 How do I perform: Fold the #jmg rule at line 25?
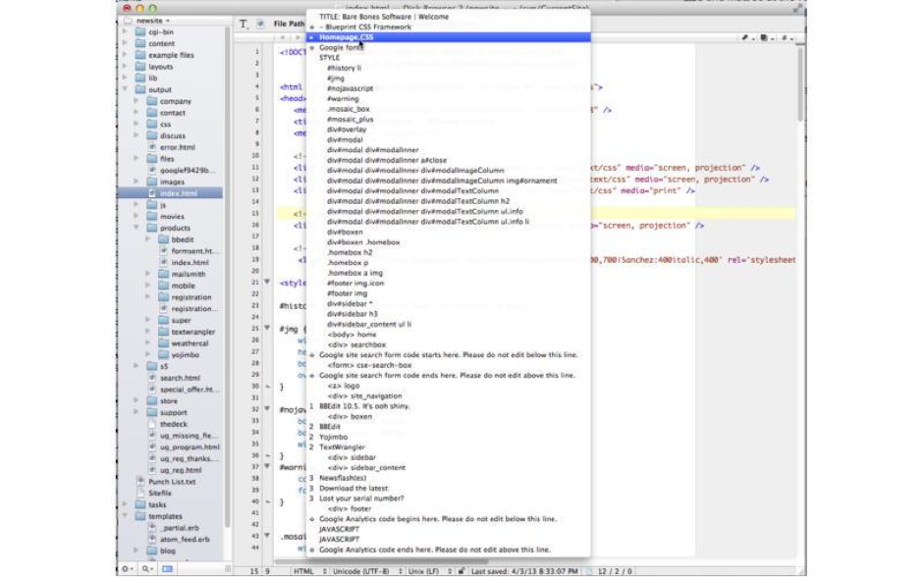[267, 328]
